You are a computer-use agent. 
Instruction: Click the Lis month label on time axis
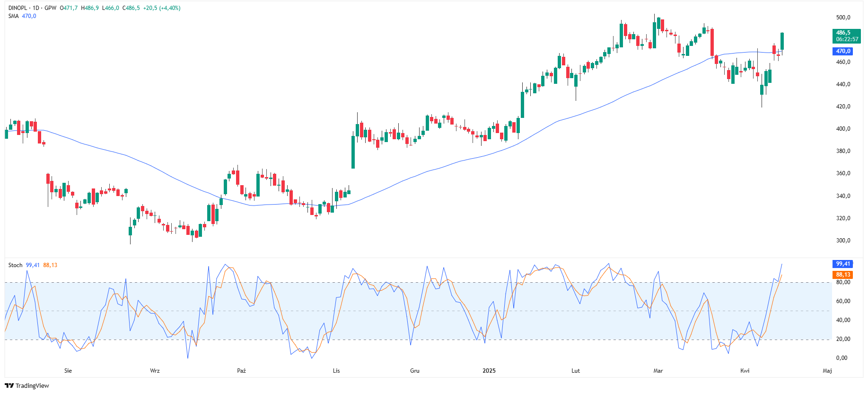pos(336,371)
